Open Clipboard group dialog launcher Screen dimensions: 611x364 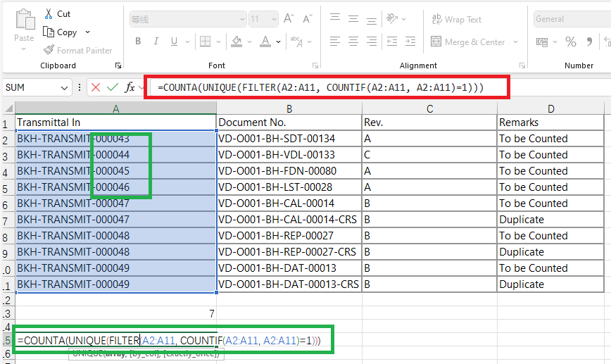tap(118, 65)
